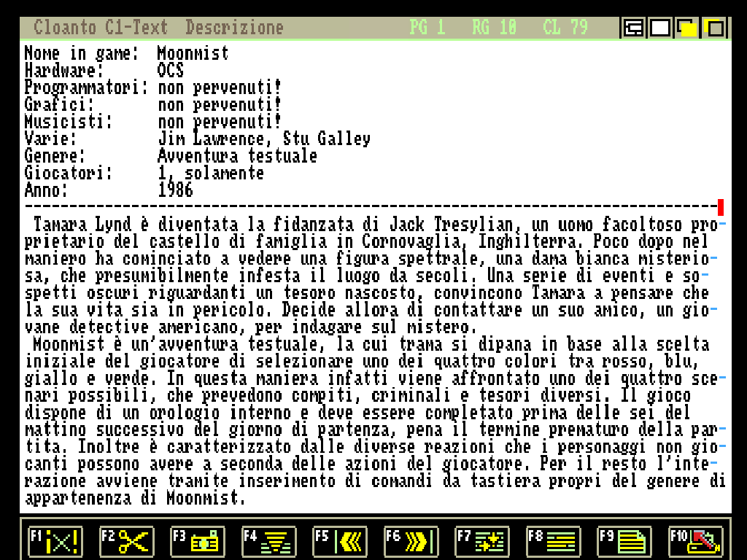This screenshot has width=747, height=560.
Task: Open the F9 document page icon
Action: pyautogui.click(x=625, y=541)
